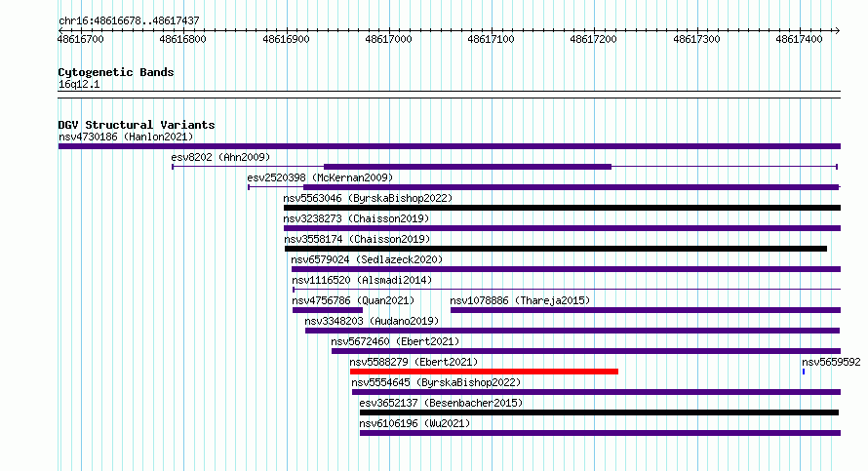Open nsv6579024 (Sedlazeck2020) label
This screenshot has width=868, height=471.
(367, 259)
